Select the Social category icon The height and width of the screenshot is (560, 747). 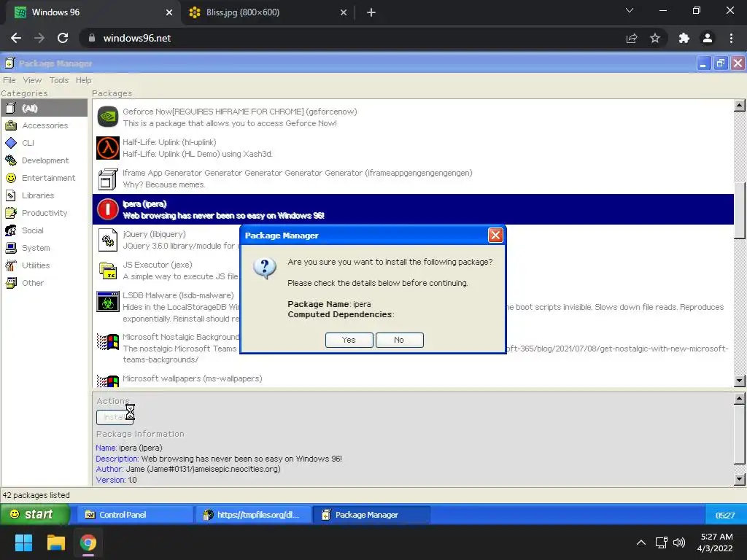pos(10,230)
